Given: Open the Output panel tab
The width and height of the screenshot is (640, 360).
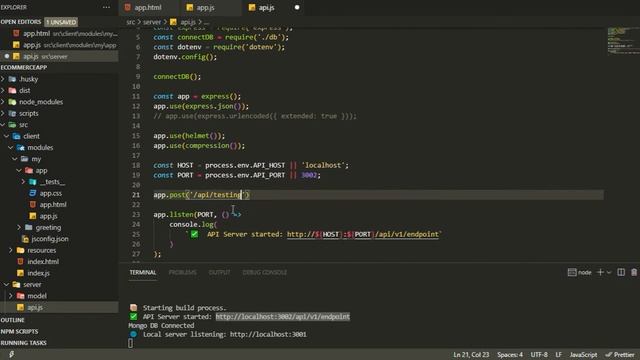Looking at the screenshot, I should tap(219, 272).
